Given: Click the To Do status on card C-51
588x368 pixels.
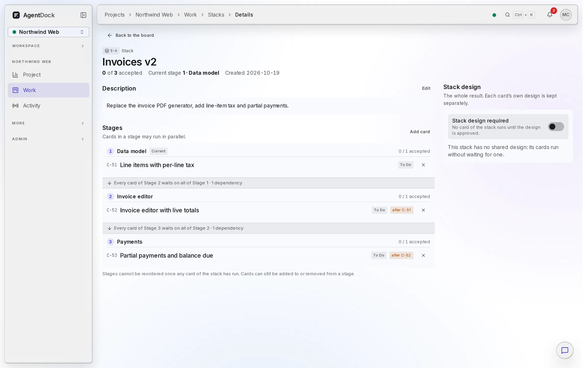Looking at the screenshot, I should coord(405,165).
